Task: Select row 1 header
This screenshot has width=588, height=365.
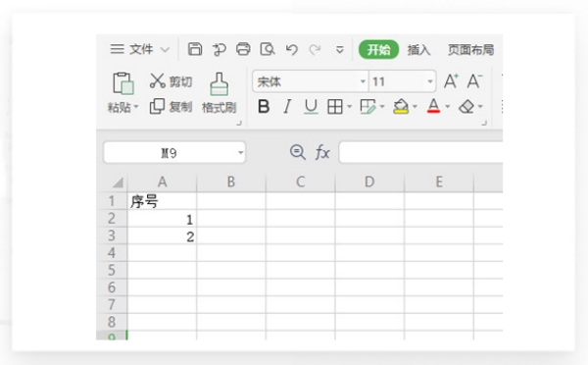Action: pyautogui.click(x=112, y=201)
